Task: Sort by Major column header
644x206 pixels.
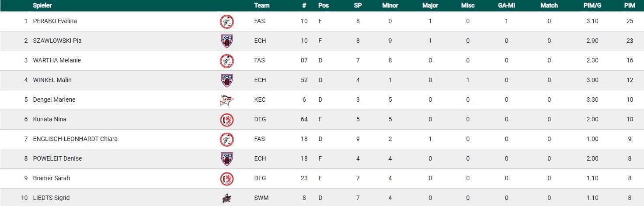Action: coord(430,6)
